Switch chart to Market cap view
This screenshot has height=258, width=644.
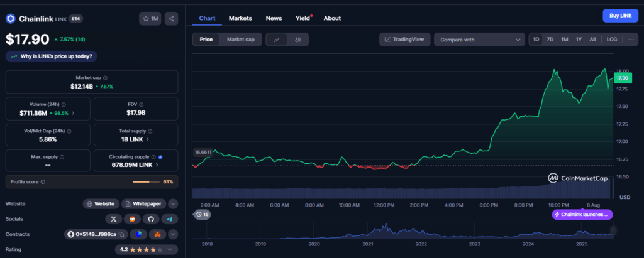241,40
